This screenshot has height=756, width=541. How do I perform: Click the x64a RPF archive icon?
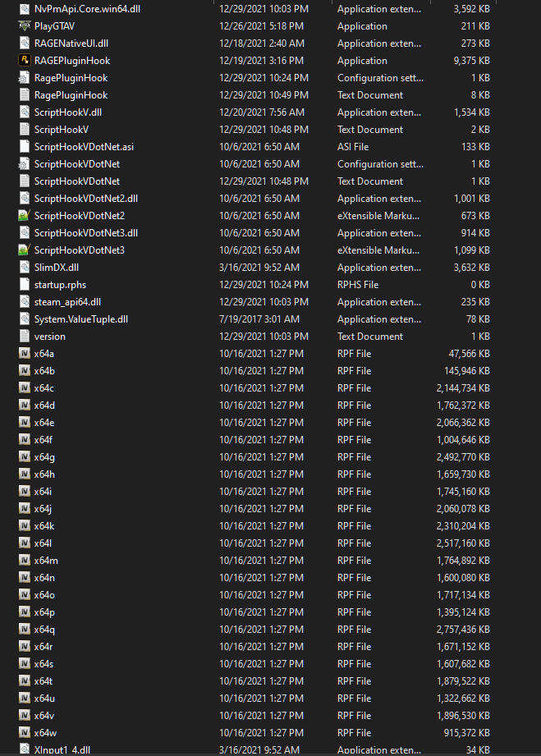(x=24, y=354)
